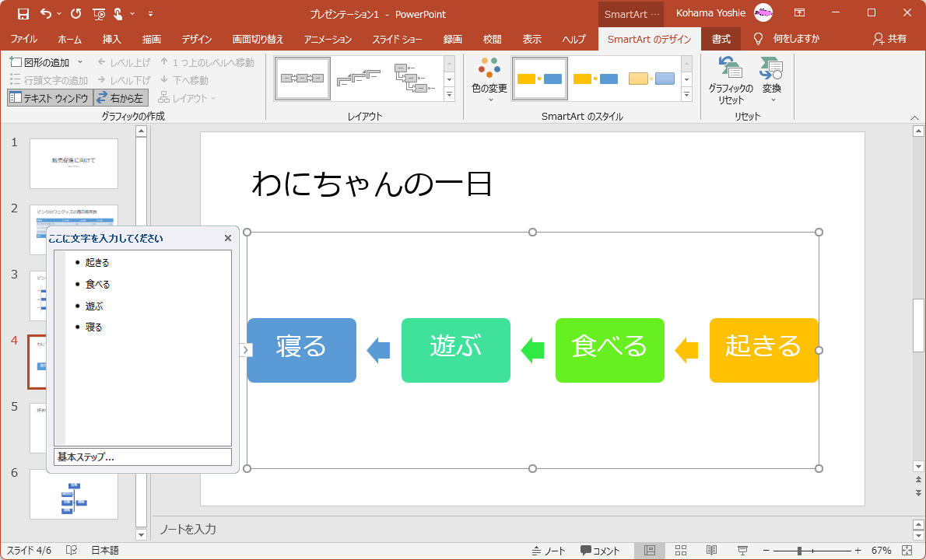Undo the last action
The width and height of the screenshot is (926, 560).
click(x=45, y=13)
